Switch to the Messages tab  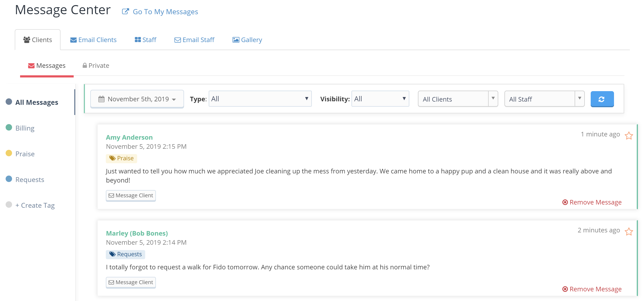(x=46, y=65)
